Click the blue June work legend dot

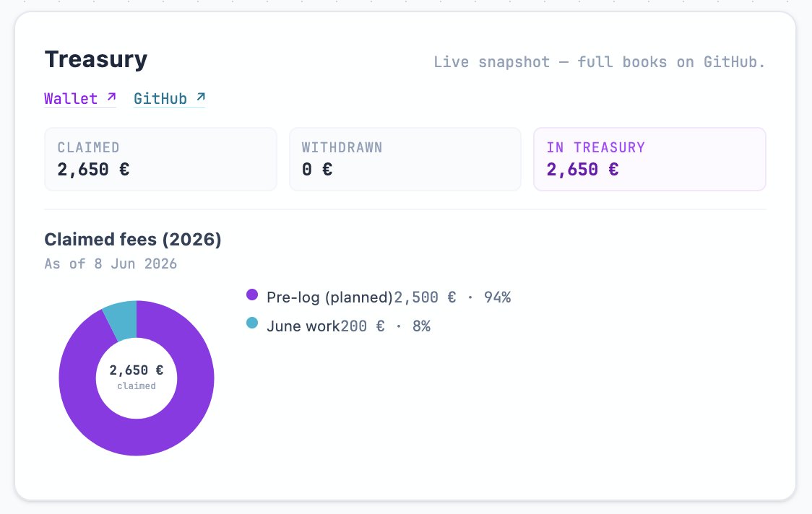click(252, 323)
